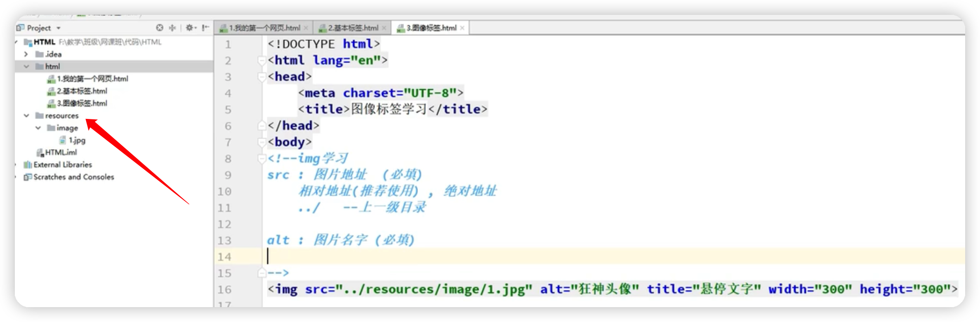The width and height of the screenshot is (980, 322).
Task: Click line number 14 in gutter
Action: point(224,257)
